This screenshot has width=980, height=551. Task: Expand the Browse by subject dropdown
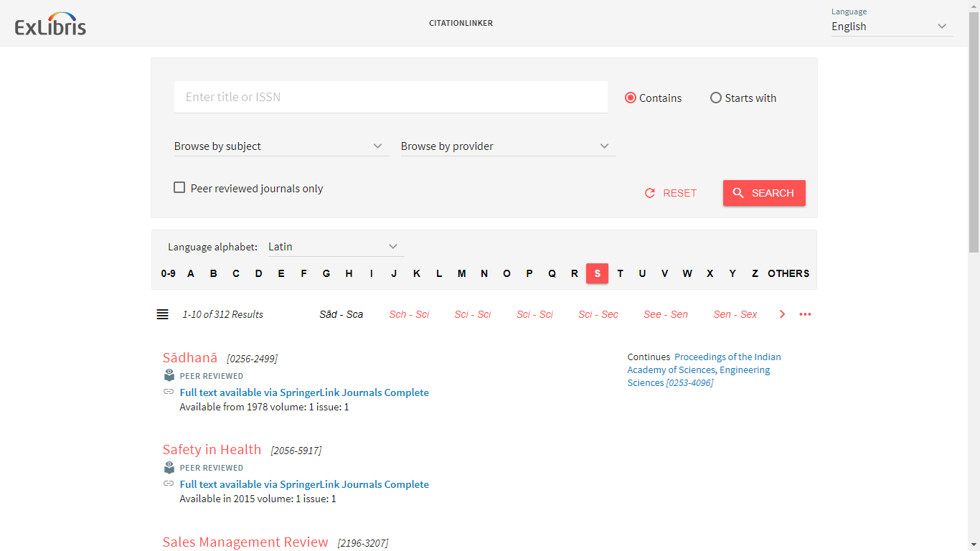[281, 146]
